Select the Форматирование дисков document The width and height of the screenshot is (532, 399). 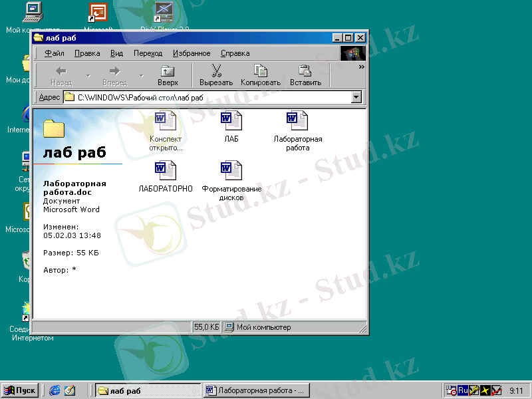231,171
